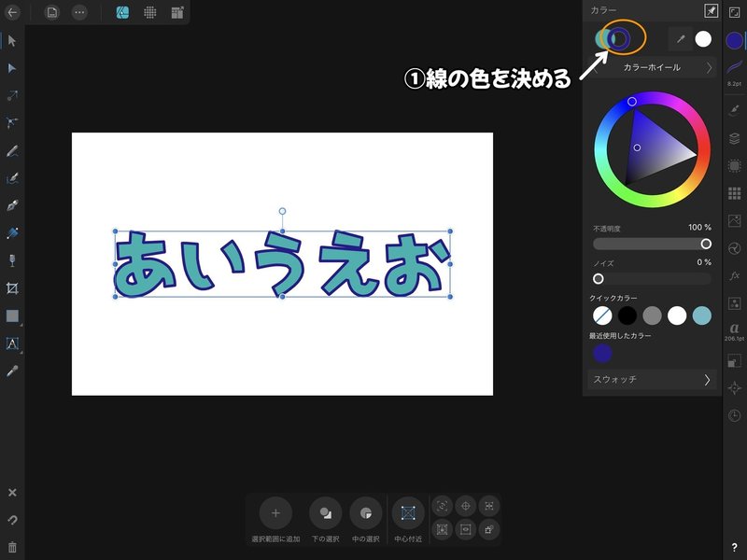Open the Brushes studio icon
This screenshot has height=560, width=747.
(x=734, y=110)
